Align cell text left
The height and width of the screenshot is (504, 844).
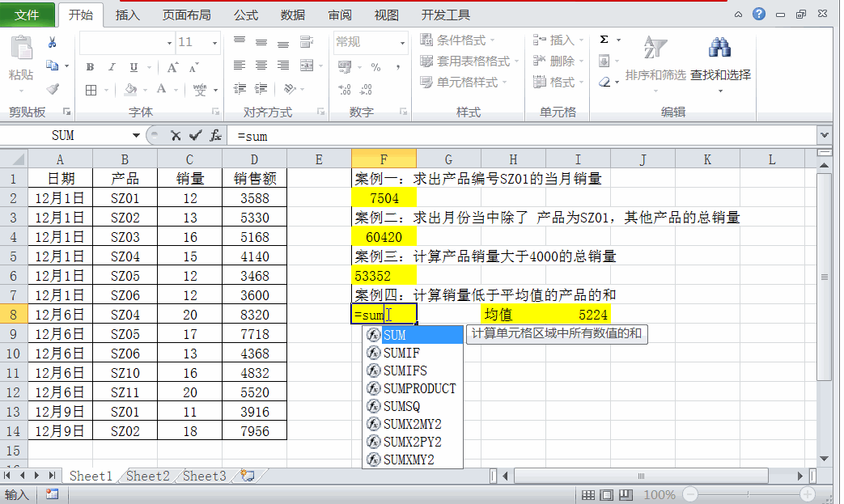click(x=240, y=66)
